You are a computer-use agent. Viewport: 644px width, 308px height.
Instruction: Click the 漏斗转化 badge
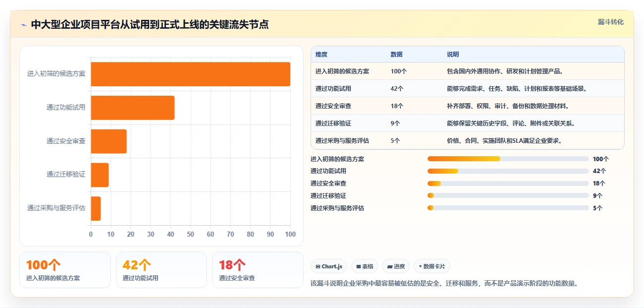[610, 22]
